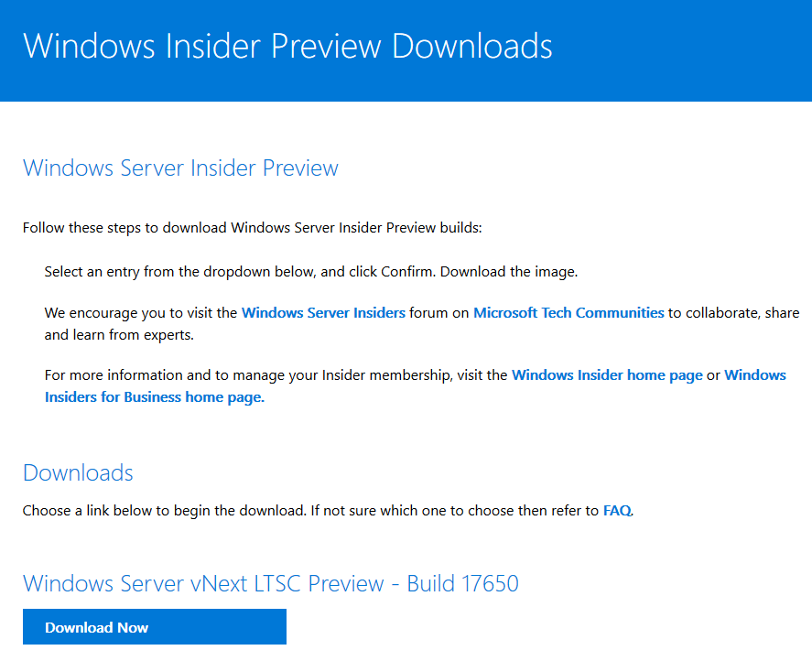This screenshot has height=661, width=812.
Task: Click the 'to collaborate, share' text
Action: 733,313
